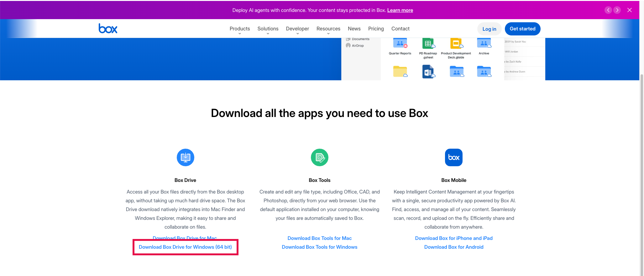Click the Box Mobile heading text
The width and height of the screenshot is (644, 276).
pos(454,180)
